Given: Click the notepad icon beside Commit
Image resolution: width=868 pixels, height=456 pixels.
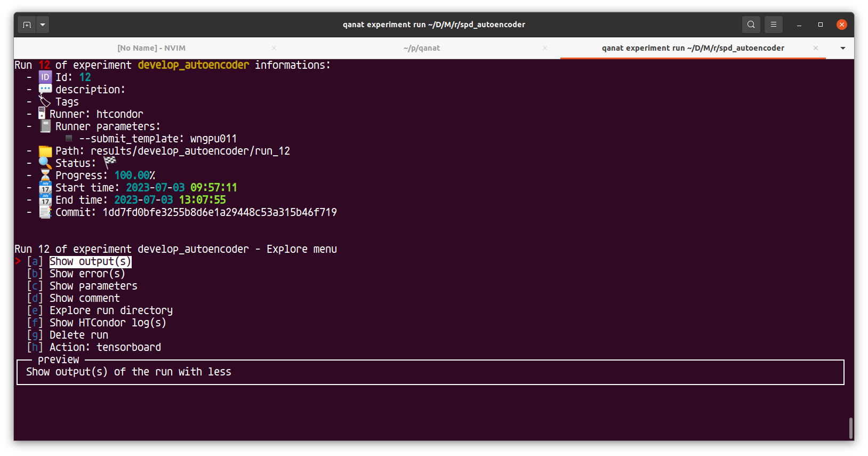Looking at the screenshot, I should [45, 212].
